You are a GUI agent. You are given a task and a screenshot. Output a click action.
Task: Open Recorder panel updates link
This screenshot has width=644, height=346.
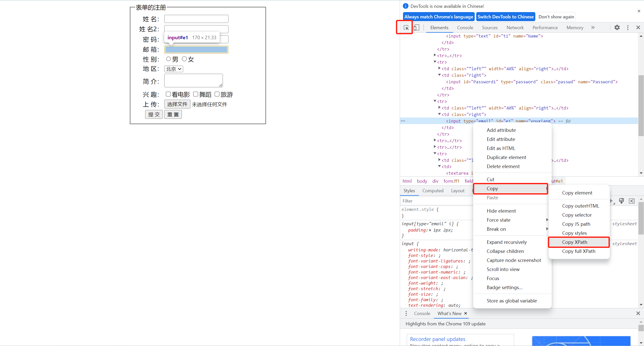point(437,339)
